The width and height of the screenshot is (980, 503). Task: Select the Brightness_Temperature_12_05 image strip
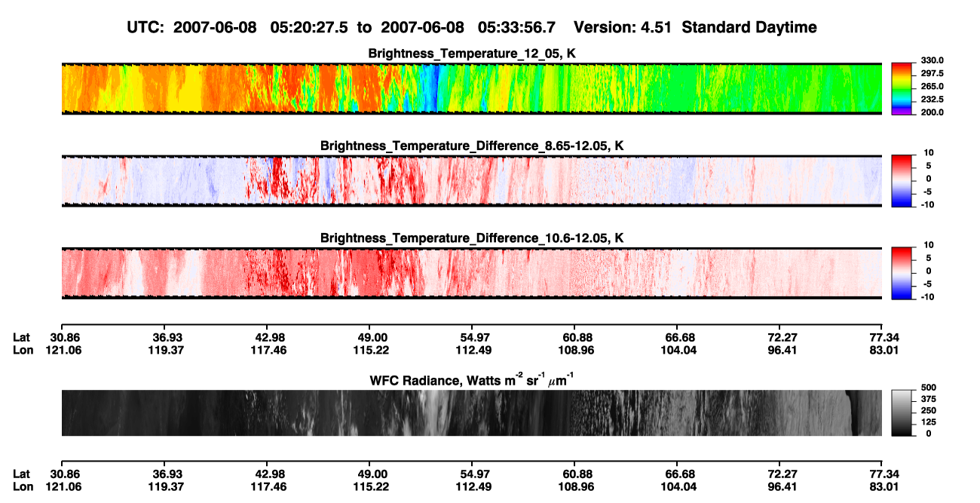pyautogui.click(x=471, y=88)
